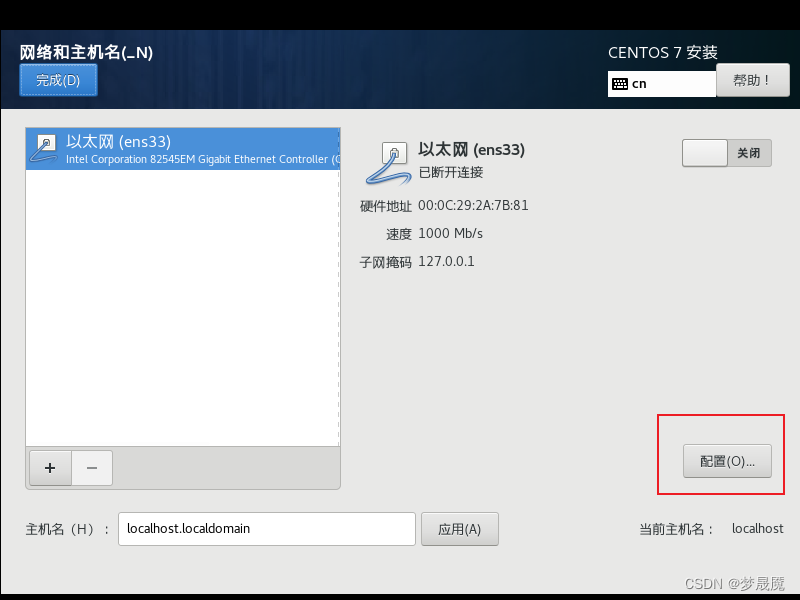The image size is (800, 600).
Task: Add a new network device with plus
Action: (50, 468)
